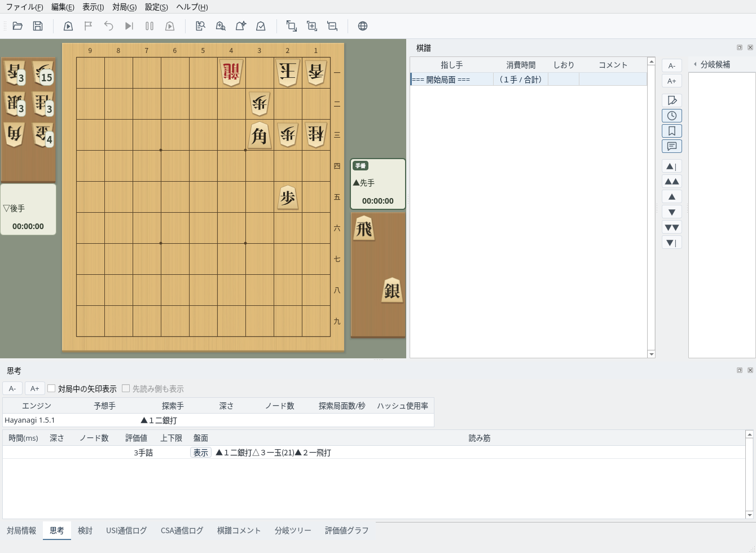Viewport: 756px width, 553px height.
Task: Click the piece with magnifier search icon
Action: point(221,26)
